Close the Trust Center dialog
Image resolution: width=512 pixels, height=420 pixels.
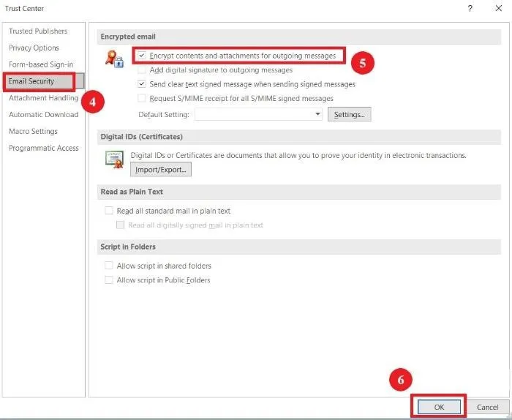pyautogui.click(x=498, y=8)
